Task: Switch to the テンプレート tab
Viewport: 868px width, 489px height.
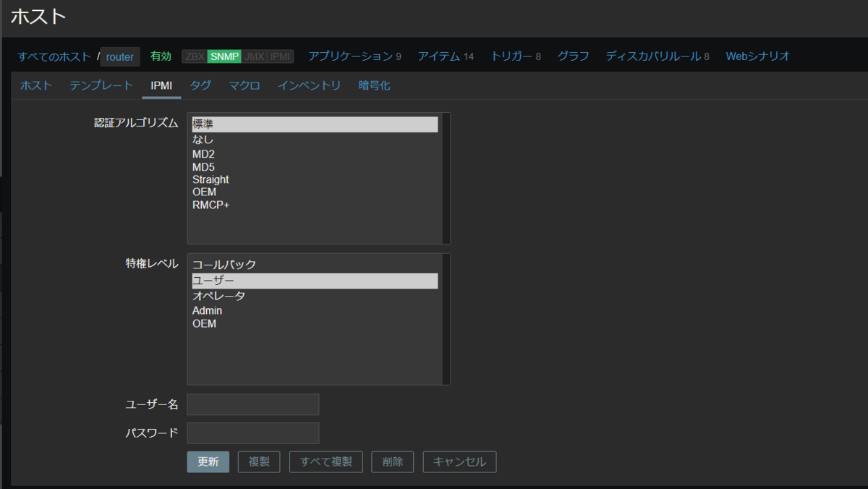Action: pyautogui.click(x=101, y=85)
